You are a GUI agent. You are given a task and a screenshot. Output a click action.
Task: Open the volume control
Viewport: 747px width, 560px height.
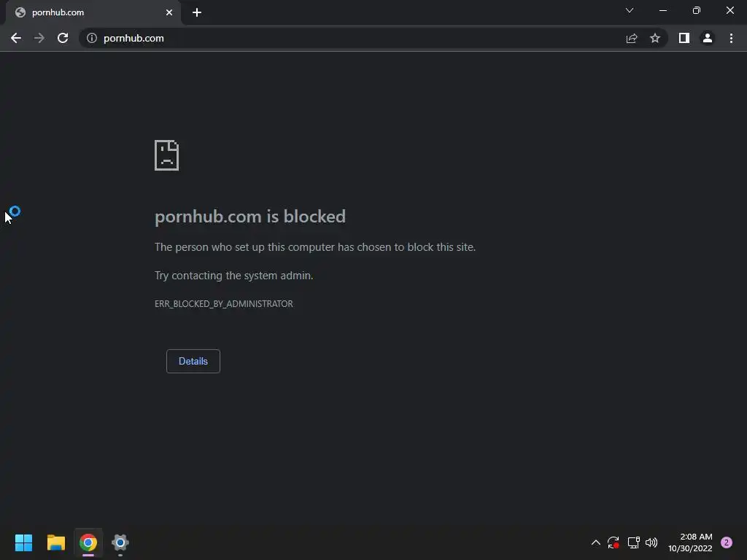(x=651, y=542)
